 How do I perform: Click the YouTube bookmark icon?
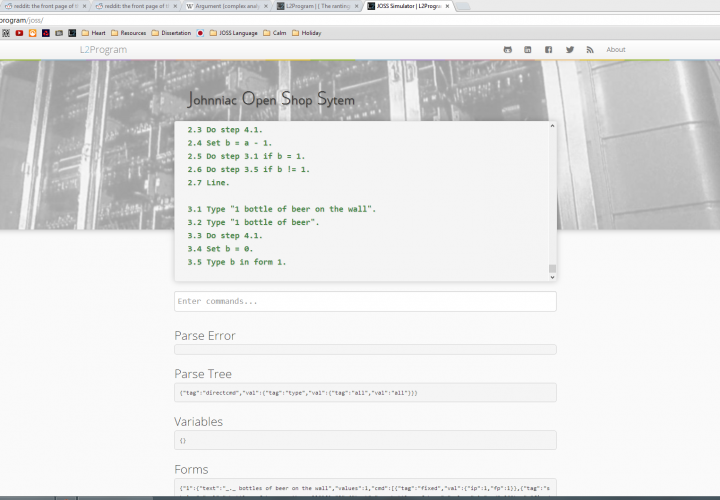tap(19, 33)
